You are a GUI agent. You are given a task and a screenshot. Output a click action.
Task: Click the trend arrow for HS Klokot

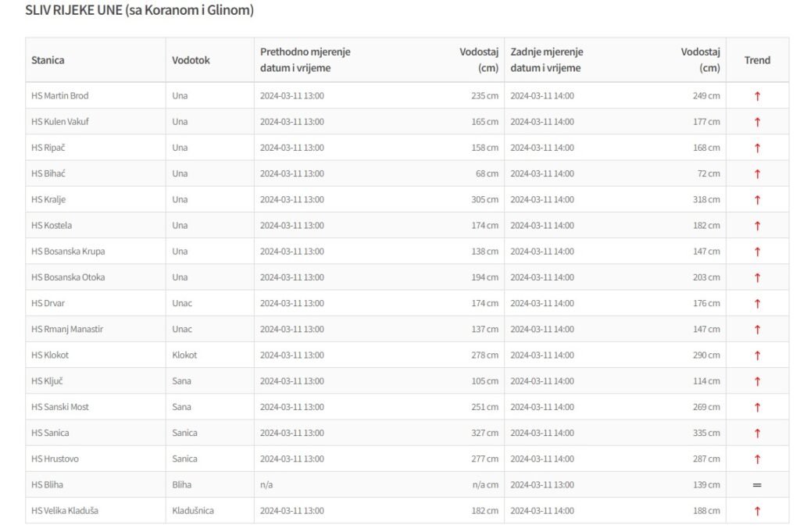pos(756,355)
